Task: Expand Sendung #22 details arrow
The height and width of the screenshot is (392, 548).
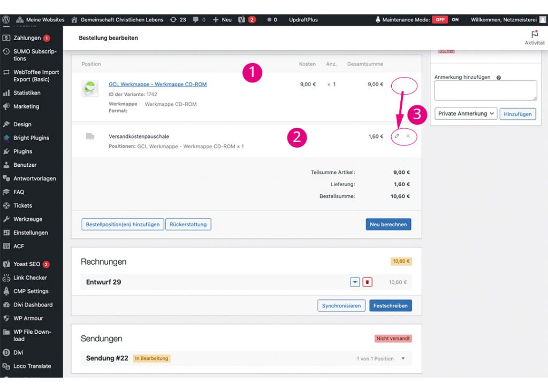Action: pos(403,359)
